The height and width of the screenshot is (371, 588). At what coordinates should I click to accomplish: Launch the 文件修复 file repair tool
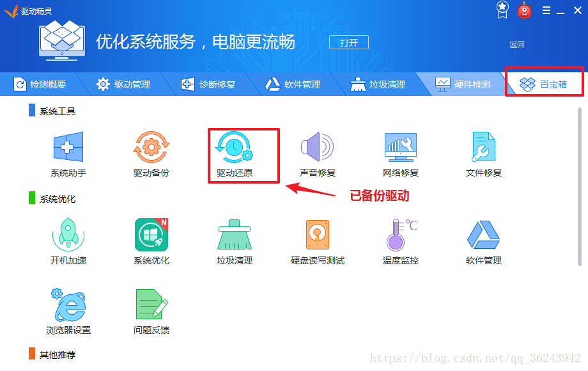click(484, 147)
